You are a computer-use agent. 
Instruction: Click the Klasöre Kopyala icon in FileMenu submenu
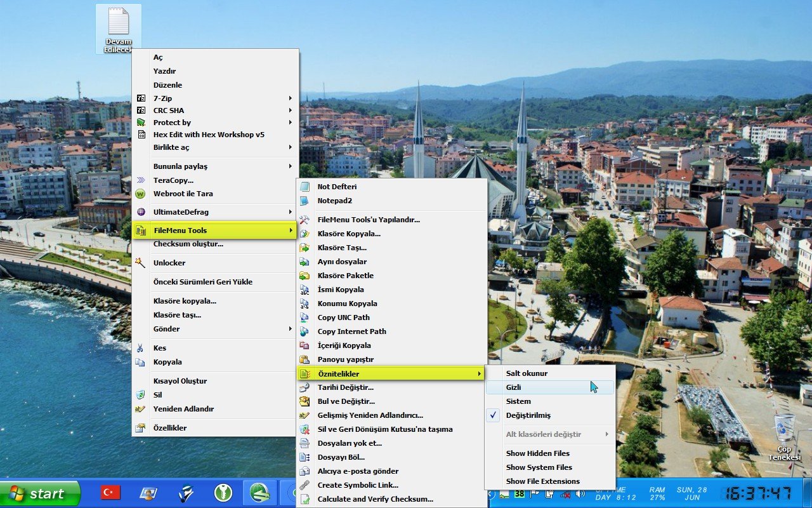coord(304,234)
